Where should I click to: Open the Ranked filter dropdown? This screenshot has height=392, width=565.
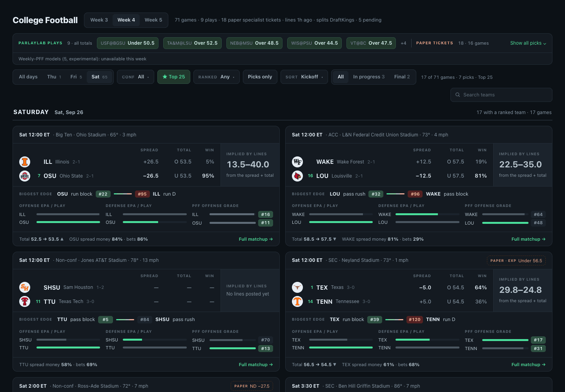[x=216, y=77]
